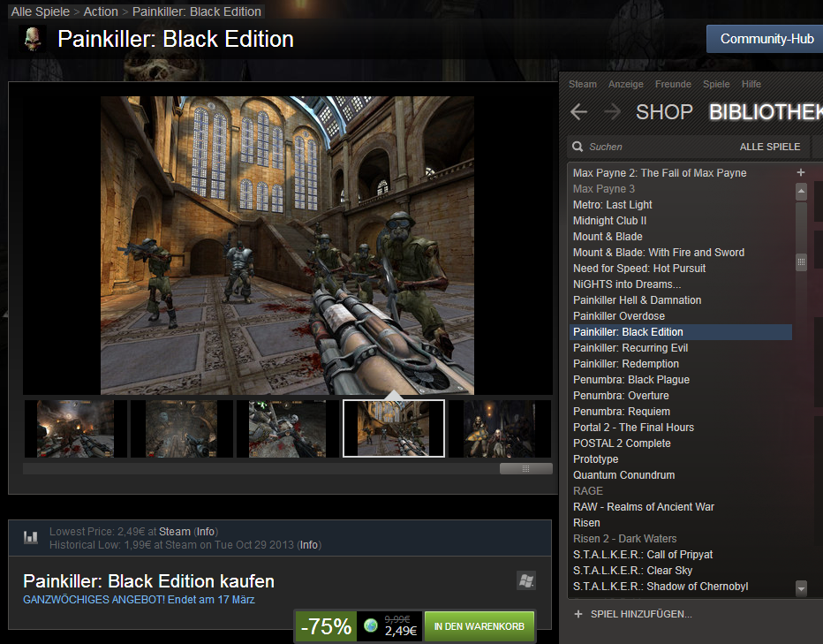
Task: Select RAGE in library
Action: click(588, 491)
